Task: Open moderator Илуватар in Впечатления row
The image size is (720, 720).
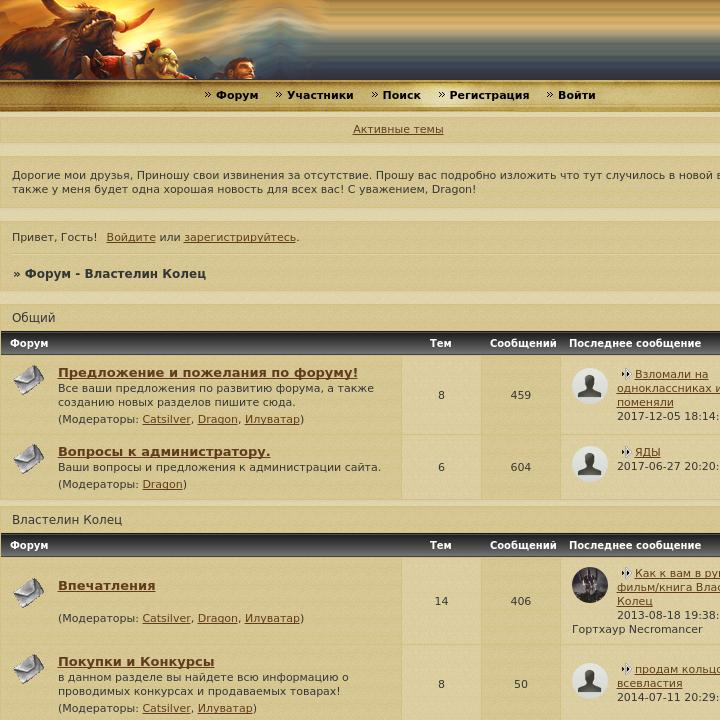Action: click(x=272, y=619)
